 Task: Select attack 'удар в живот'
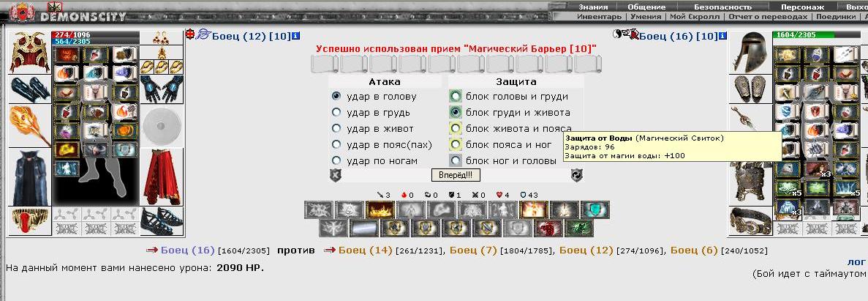point(336,129)
